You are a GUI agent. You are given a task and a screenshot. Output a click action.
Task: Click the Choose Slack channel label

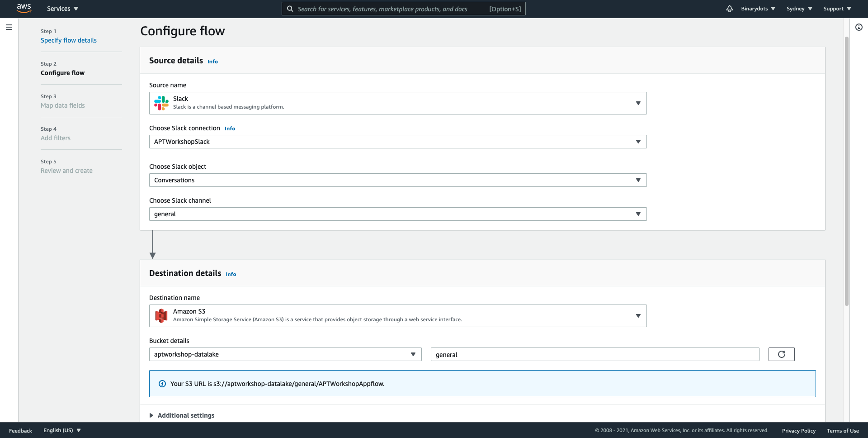pyautogui.click(x=180, y=200)
